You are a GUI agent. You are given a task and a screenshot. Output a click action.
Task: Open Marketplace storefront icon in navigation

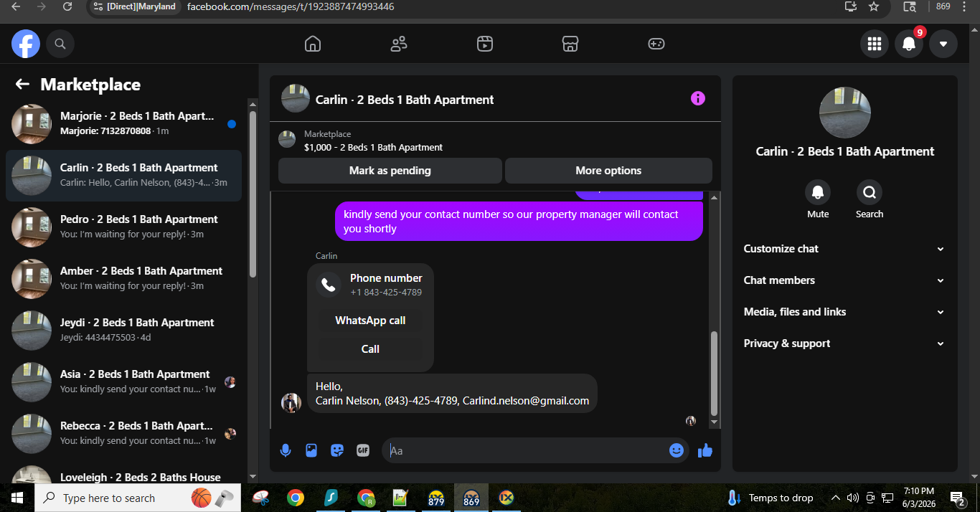coord(570,44)
